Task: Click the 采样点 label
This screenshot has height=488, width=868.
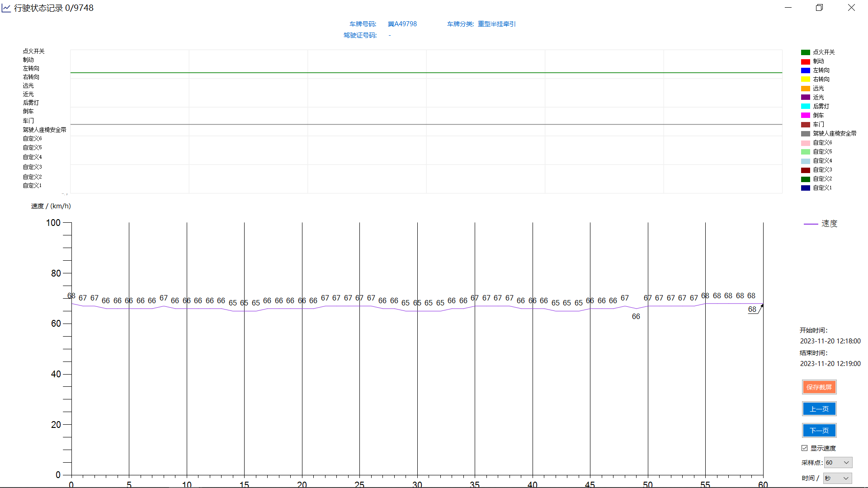Action: tap(812, 463)
